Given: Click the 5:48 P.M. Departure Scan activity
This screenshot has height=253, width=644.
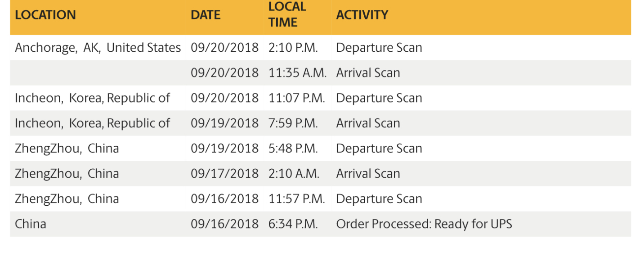Looking at the screenshot, I should (x=379, y=149).
